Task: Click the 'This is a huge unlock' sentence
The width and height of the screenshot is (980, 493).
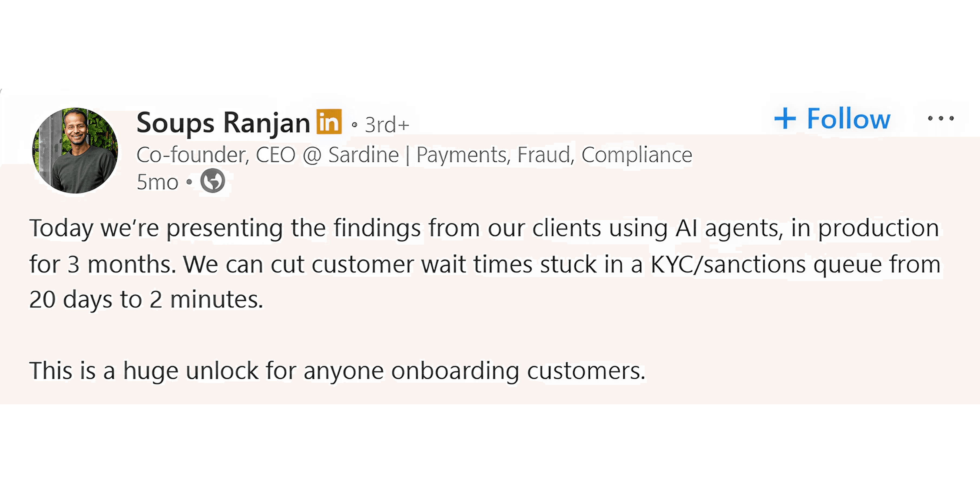Action: point(337,371)
